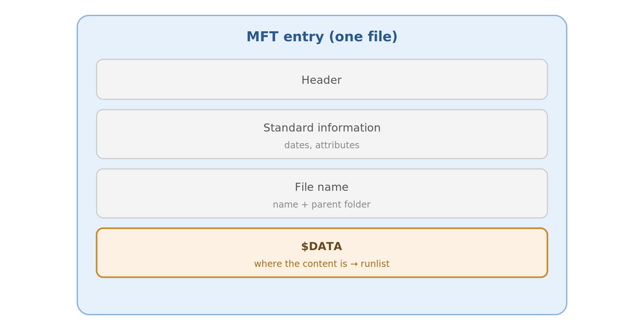Click the word "runlist"
The image size is (644, 332).
(x=375, y=264)
